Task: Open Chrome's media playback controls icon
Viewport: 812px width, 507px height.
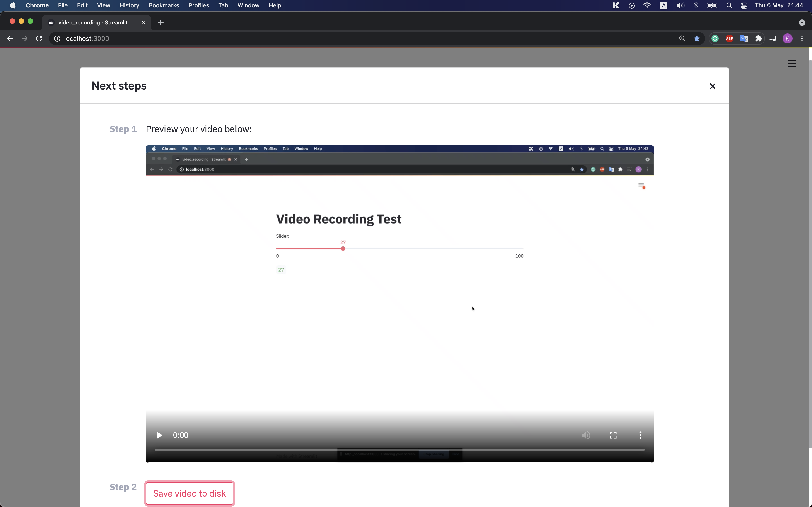Action: click(x=773, y=38)
